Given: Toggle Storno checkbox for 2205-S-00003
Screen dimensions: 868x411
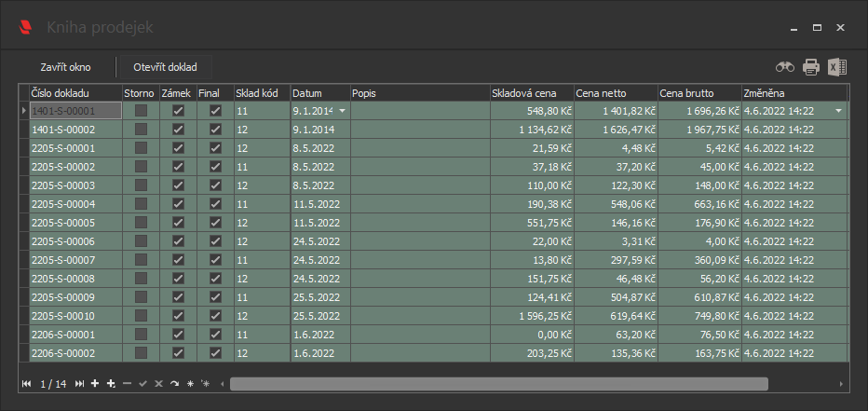Looking at the screenshot, I should point(142,185).
